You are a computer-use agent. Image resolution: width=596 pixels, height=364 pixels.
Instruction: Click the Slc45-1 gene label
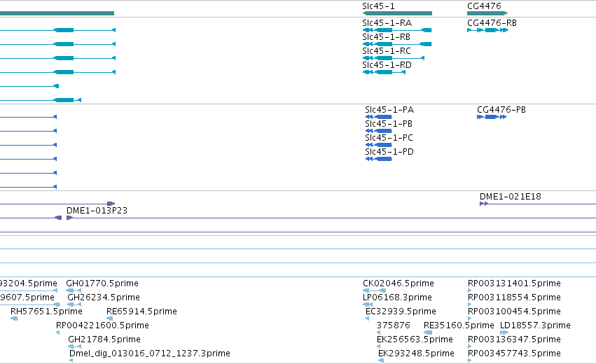click(x=378, y=6)
